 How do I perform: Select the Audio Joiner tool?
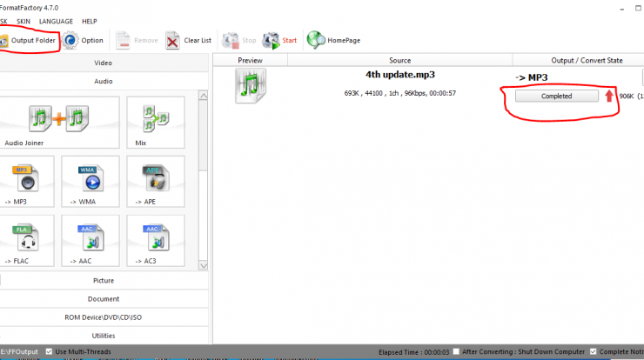click(x=59, y=123)
